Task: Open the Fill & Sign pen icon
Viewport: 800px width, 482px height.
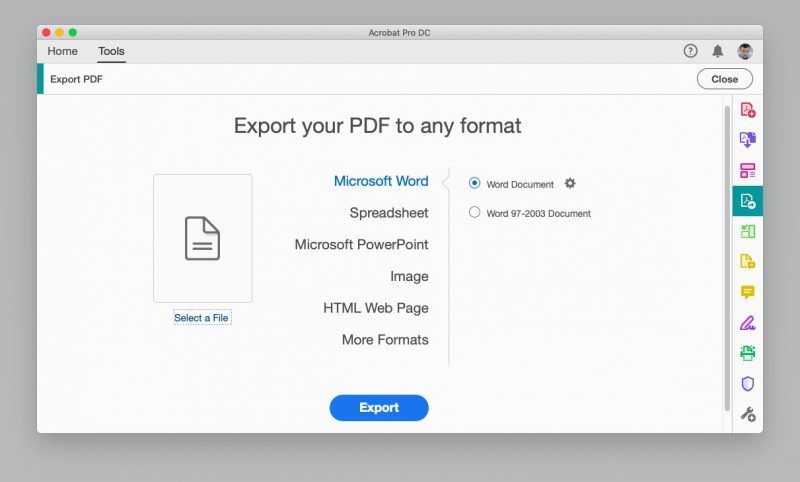Action: click(x=747, y=323)
